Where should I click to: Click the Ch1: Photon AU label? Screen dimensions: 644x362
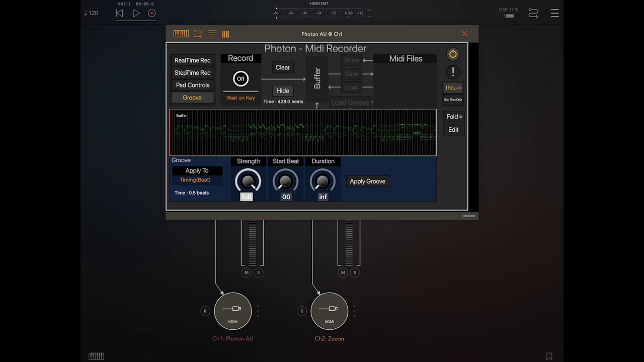coord(232,339)
